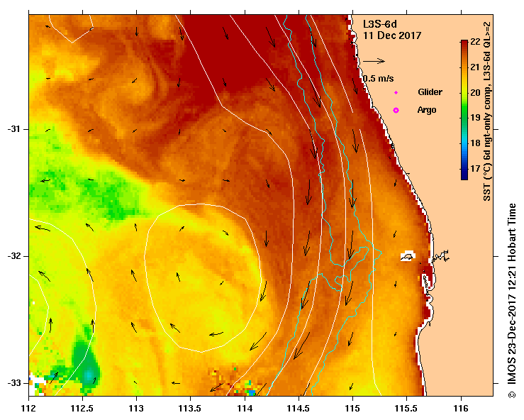This screenshot has height=420, width=524.
Task: Click the 115 longitude axis label
Action: coord(353,409)
